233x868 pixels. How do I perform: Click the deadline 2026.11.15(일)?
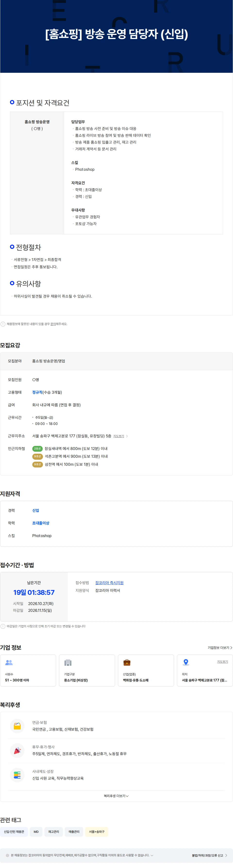coord(40,610)
